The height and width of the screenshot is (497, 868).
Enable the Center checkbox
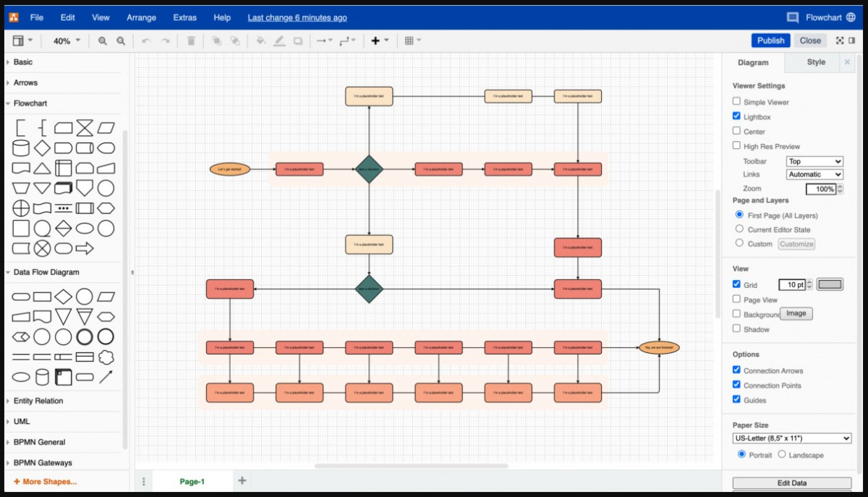(x=736, y=131)
